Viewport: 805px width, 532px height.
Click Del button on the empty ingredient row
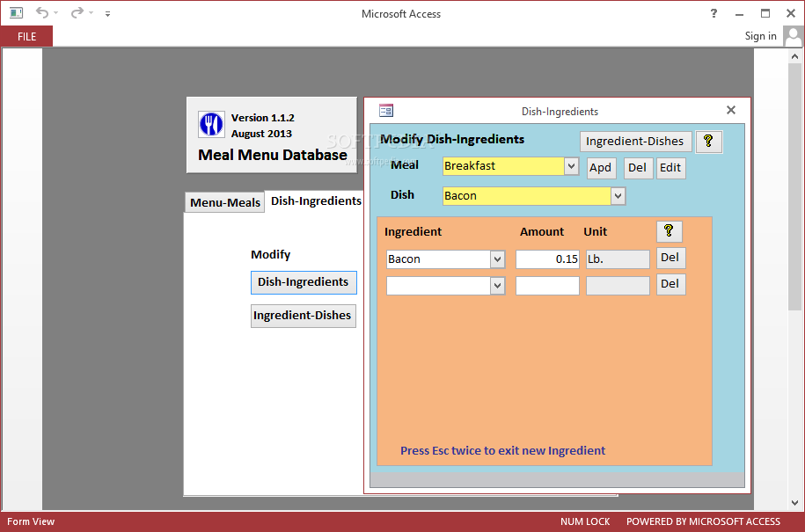(671, 285)
